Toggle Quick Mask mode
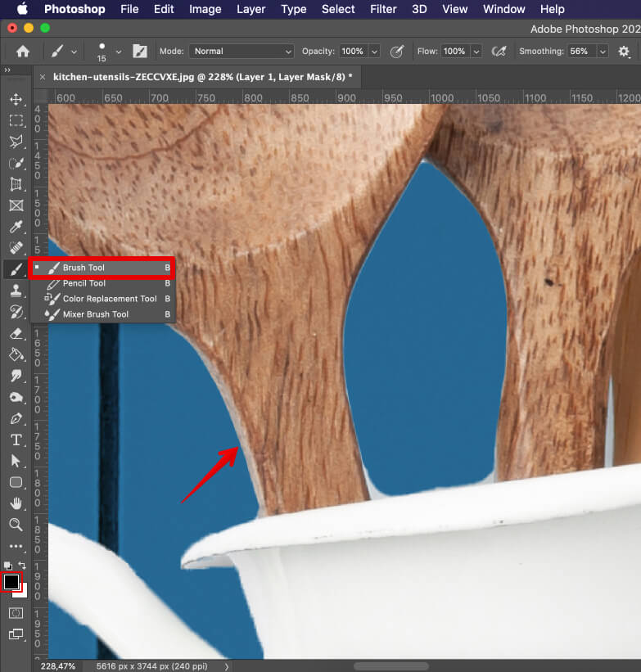Viewport: 641px width, 672px height. click(x=16, y=613)
